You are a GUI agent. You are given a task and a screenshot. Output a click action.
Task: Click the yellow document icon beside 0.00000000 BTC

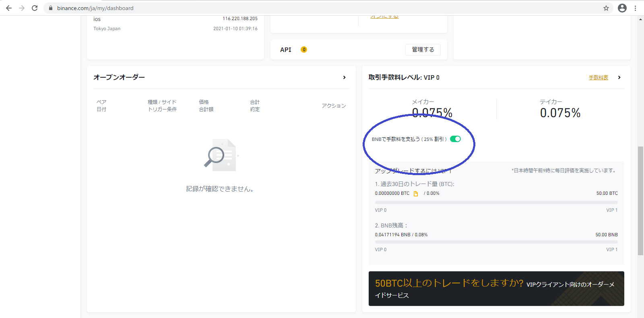(416, 194)
